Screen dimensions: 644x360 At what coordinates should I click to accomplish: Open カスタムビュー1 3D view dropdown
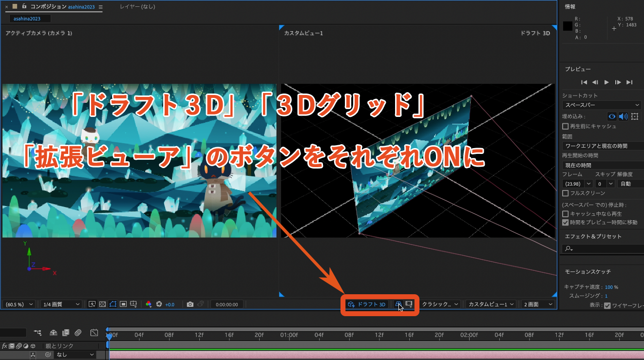point(491,304)
